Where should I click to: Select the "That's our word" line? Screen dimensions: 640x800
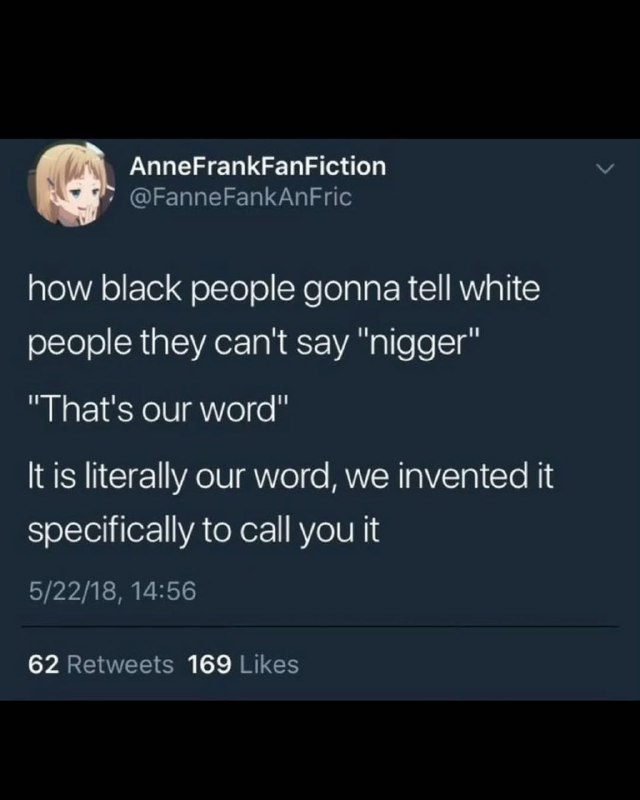coord(159,409)
